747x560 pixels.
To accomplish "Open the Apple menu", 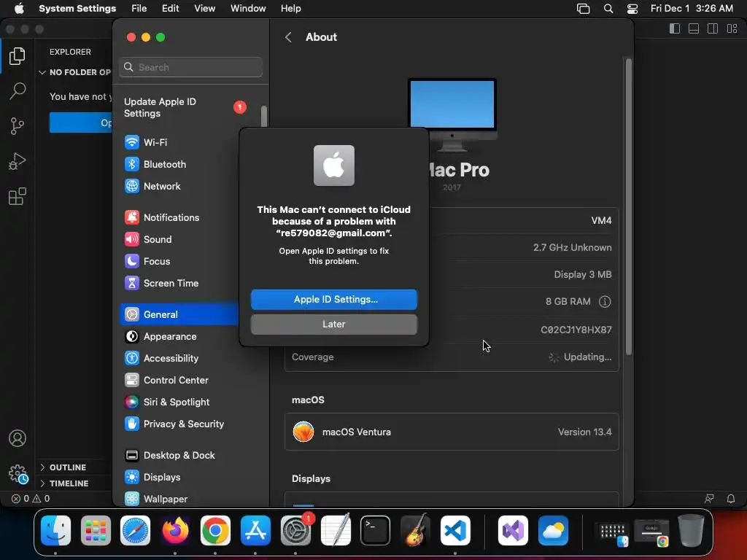I will pyautogui.click(x=19, y=8).
